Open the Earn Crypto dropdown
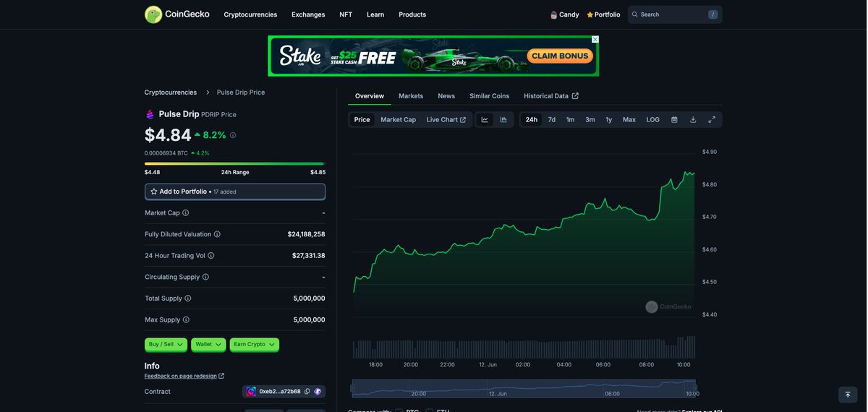This screenshot has width=868, height=412. pos(255,345)
